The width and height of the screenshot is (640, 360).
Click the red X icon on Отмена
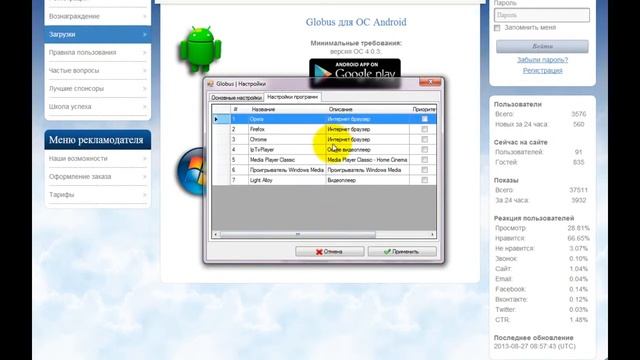[319, 252]
